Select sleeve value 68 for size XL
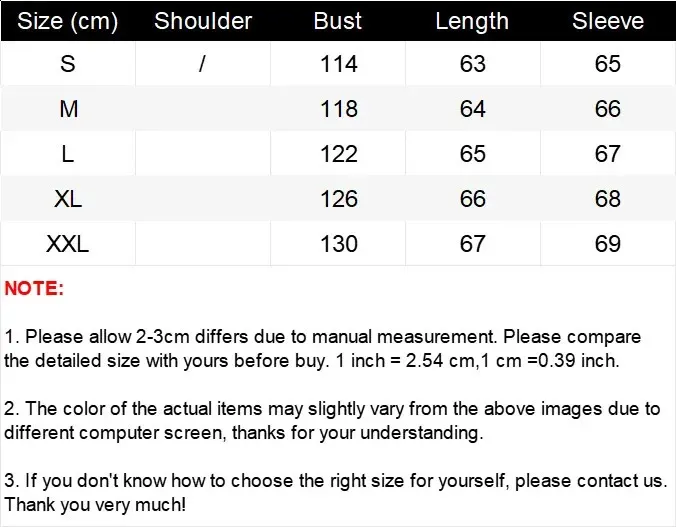Screen dimensions: 676x527 click(x=608, y=199)
